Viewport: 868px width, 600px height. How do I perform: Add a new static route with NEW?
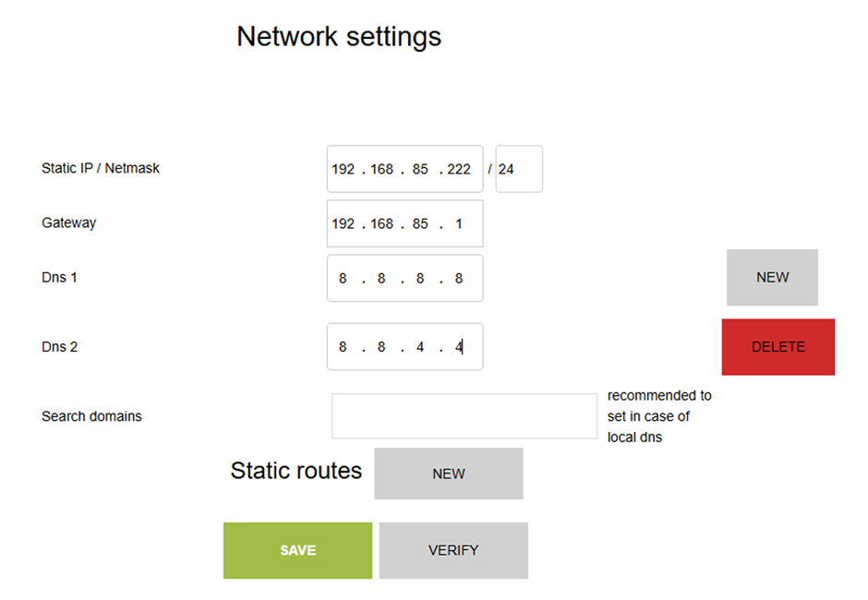[x=449, y=474]
